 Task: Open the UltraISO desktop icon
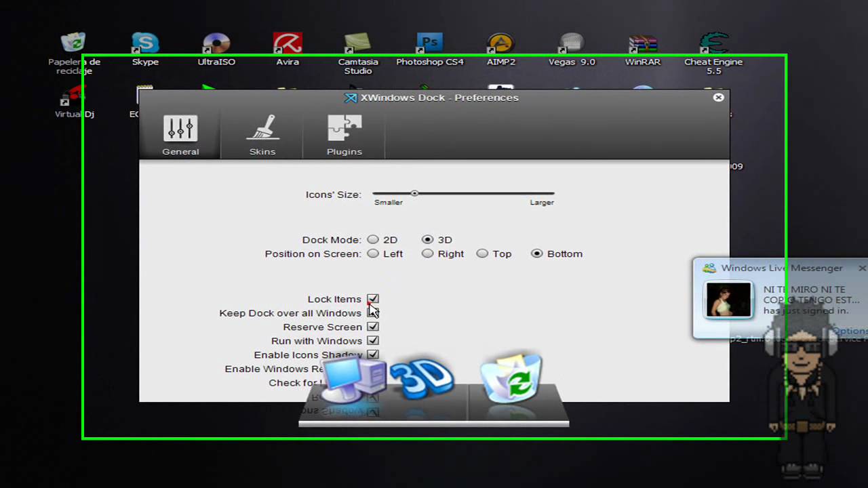[216, 49]
